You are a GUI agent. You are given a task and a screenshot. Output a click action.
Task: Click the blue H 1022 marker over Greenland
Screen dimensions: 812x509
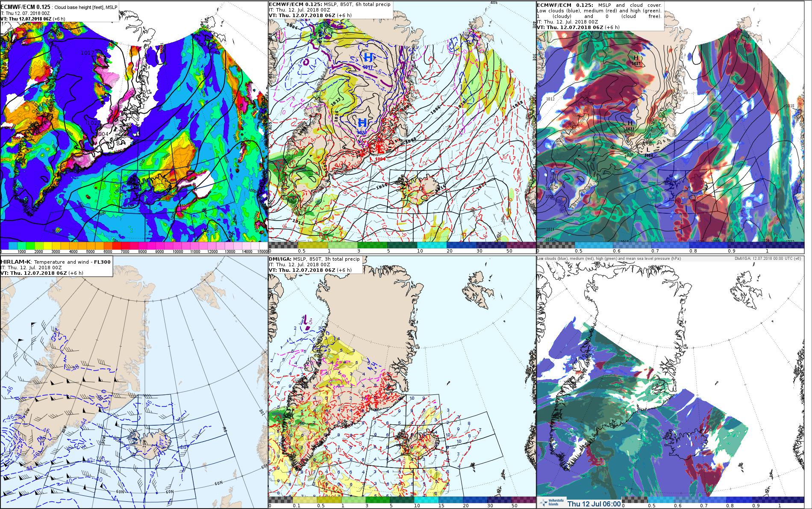pyautogui.click(x=362, y=127)
